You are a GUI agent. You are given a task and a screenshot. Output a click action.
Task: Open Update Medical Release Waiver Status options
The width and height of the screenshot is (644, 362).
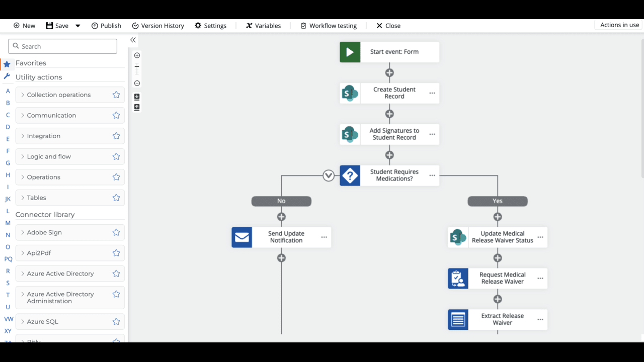(540, 237)
